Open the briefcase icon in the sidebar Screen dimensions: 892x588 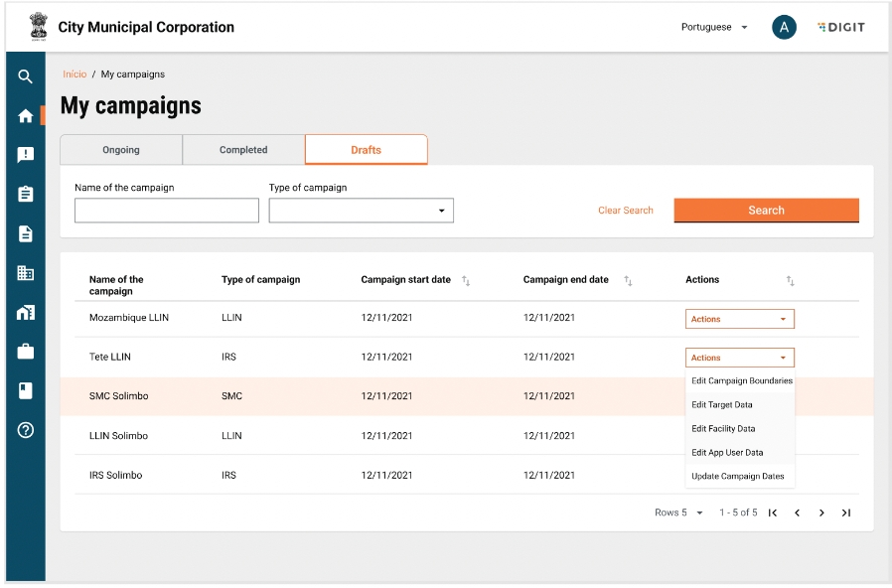(26, 352)
